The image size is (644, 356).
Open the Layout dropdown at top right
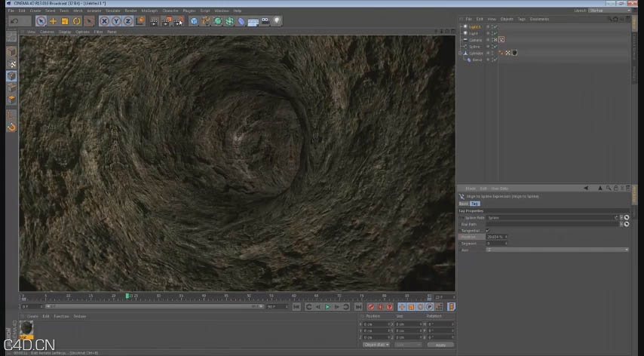610,11
